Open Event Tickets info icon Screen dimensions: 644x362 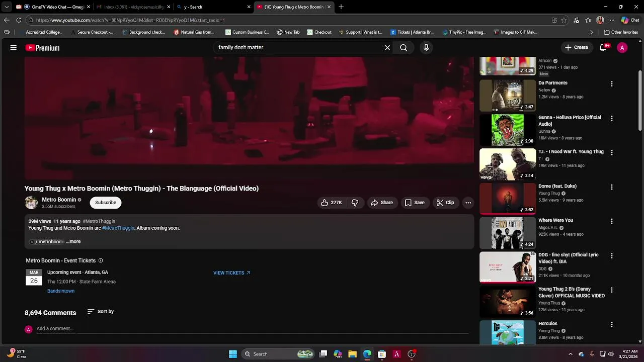pyautogui.click(x=101, y=260)
